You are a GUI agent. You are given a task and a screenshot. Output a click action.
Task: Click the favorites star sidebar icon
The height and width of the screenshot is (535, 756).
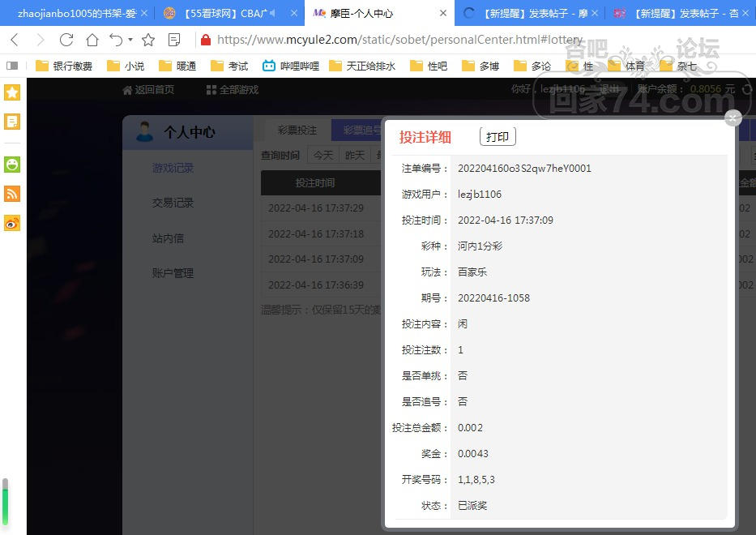click(x=12, y=92)
